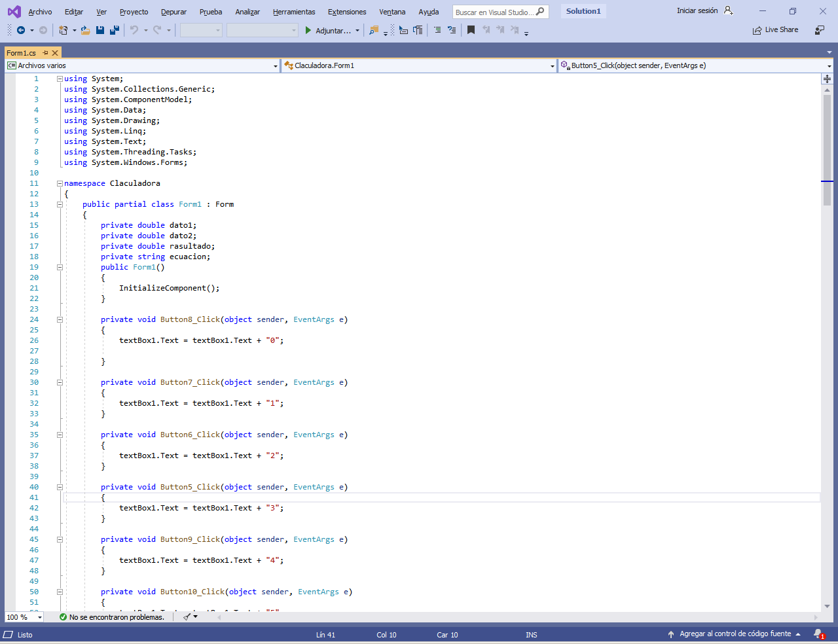Click the Save All icon
This screenshot has width=838, height=644.
pos(115,30)
